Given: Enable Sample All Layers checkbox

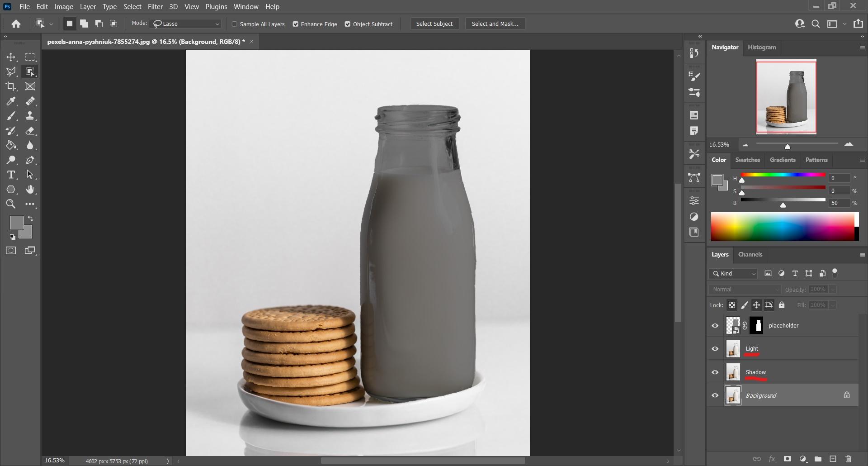Looking at the screenshot, I should click(x=235, y=24).
